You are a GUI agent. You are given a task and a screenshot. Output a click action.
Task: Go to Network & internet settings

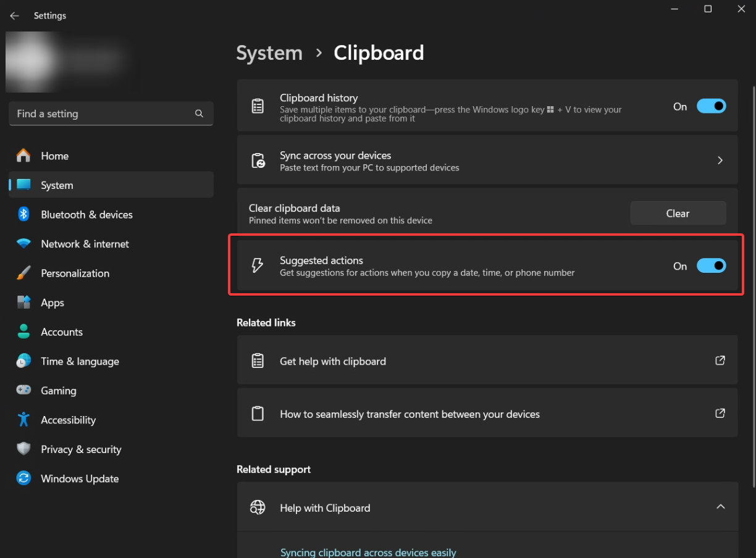[111, 244]
